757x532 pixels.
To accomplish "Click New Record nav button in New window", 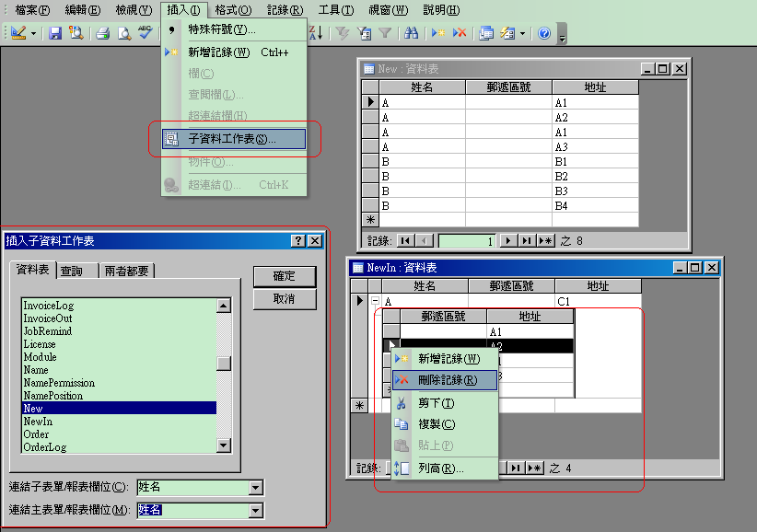I will click(545, 240).
